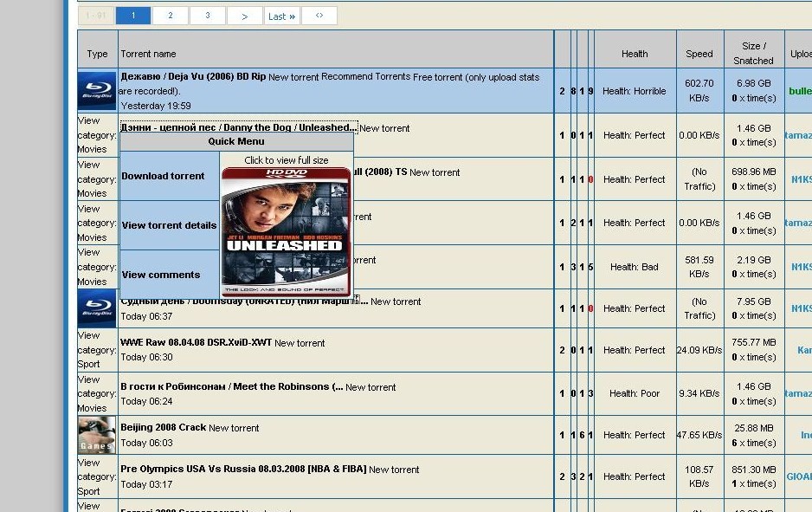Click the Health: Horrible cell for Deja Vu

[x=635, y=91]
